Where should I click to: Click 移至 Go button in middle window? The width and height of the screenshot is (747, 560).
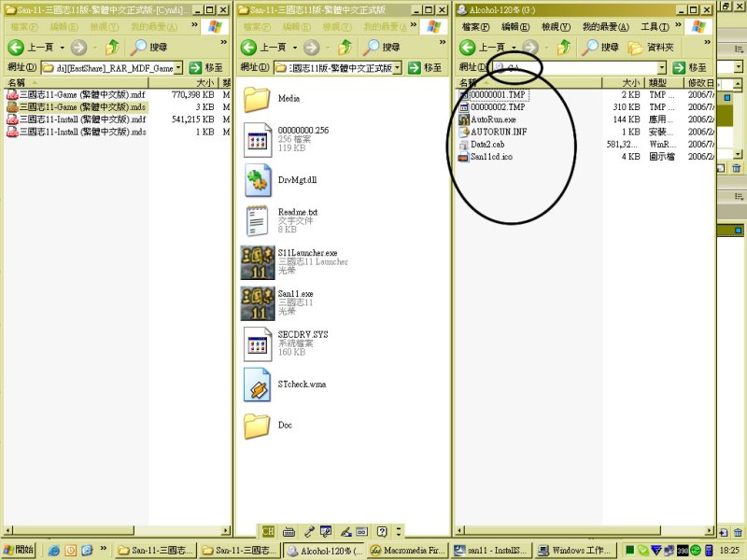coord(425,67)
